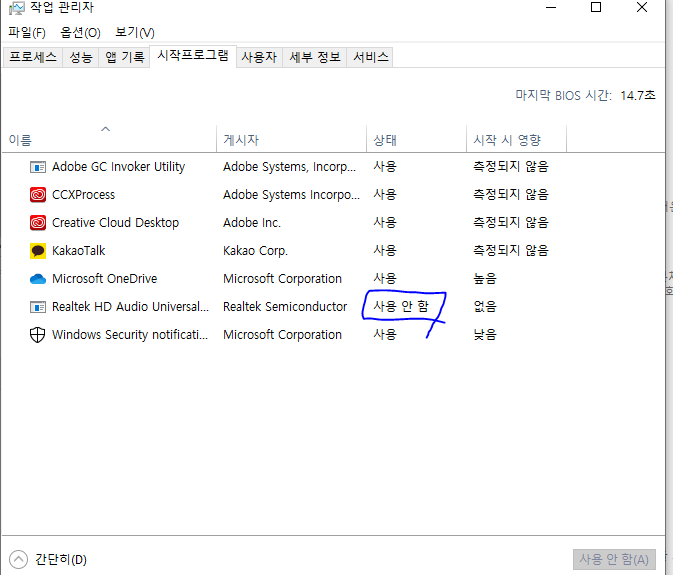The width and height of the screenshot is (673, 575).
Task: Open the 보기(V) menu
Action: click(x=134, y=33)
